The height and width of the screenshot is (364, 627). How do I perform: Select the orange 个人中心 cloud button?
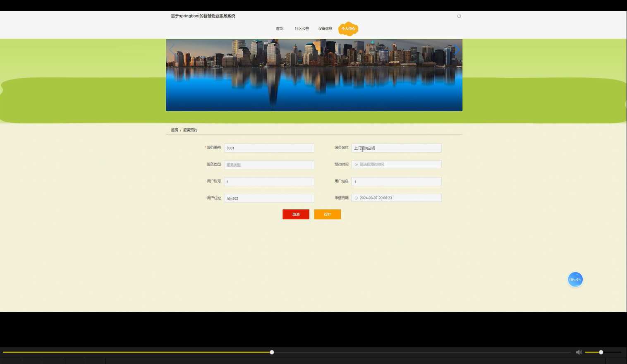(348, 29)
